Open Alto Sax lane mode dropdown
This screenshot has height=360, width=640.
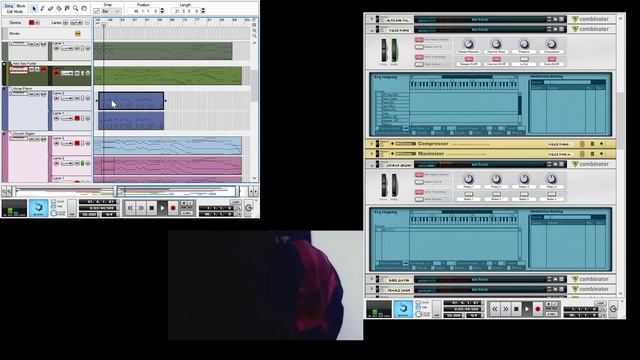pyautogui.click(x=67, y=73)
